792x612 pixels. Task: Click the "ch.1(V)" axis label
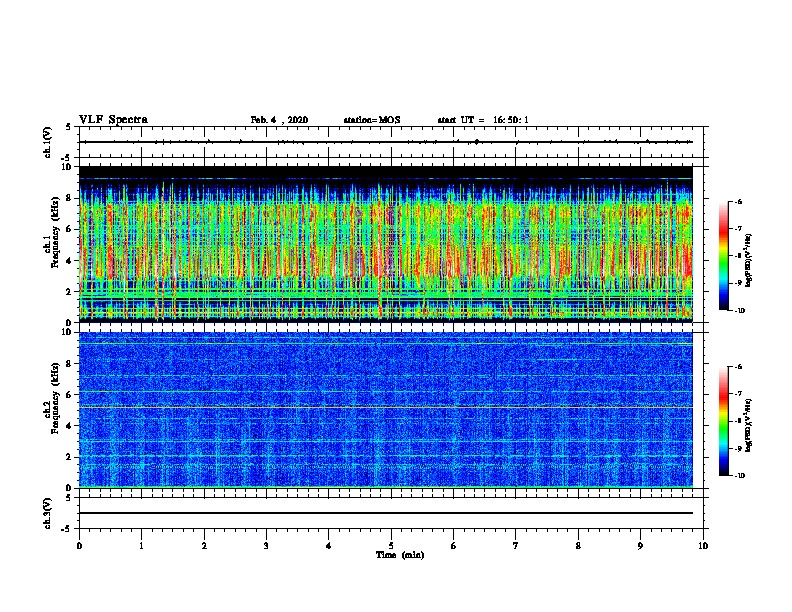click(x=48, y=142)
